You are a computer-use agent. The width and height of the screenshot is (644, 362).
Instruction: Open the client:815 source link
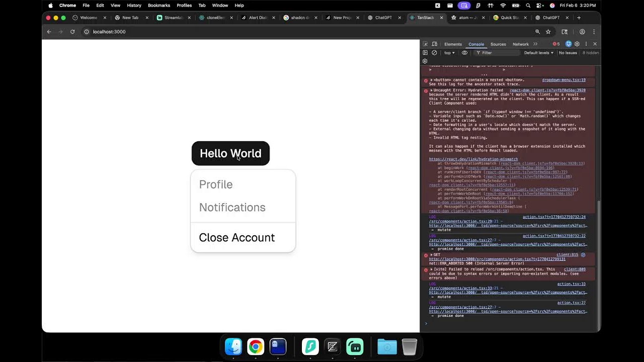coord(567,255)
